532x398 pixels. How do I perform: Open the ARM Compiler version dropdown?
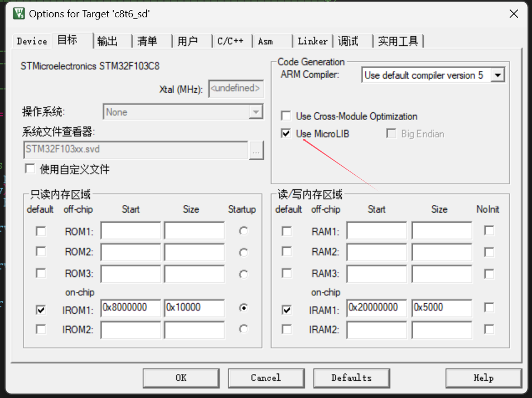[497, 75]
